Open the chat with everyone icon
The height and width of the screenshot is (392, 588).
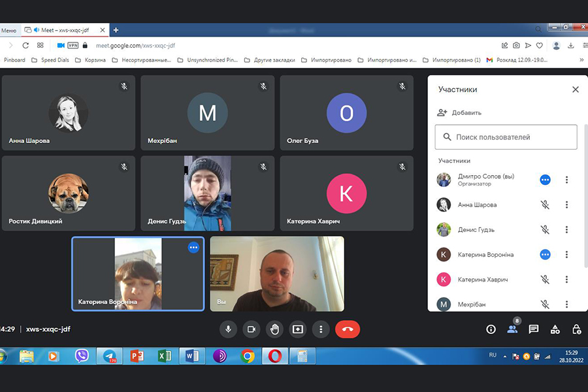click(534, 329)
